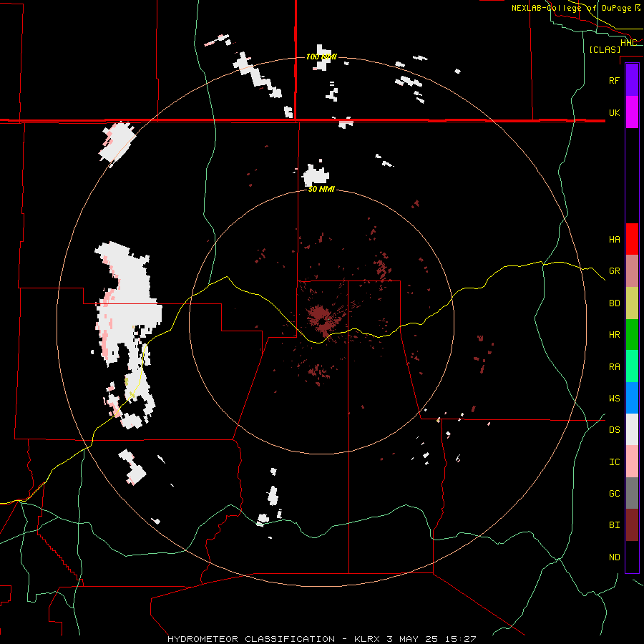Click the 100 NMI range ring label
644x644 pixels.
tap(321, 57)
